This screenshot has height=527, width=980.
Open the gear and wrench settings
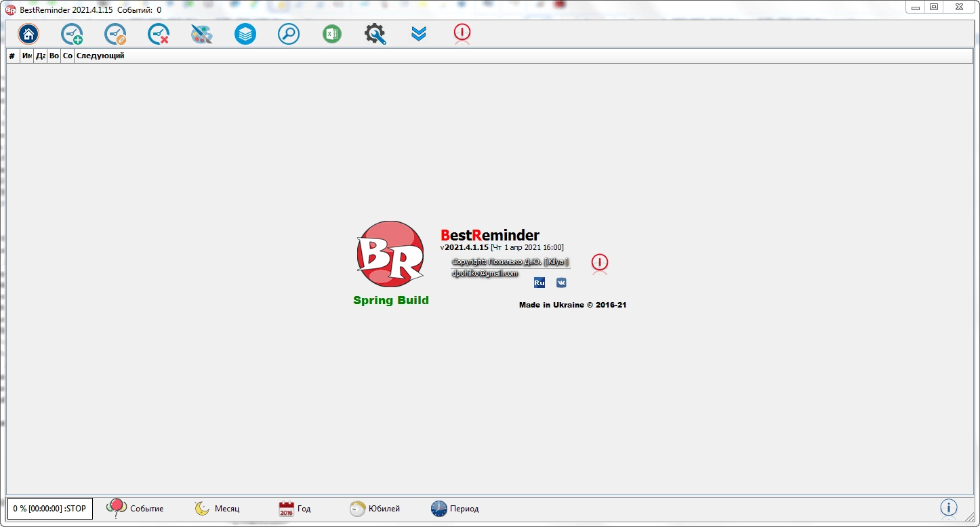[375, 34]
